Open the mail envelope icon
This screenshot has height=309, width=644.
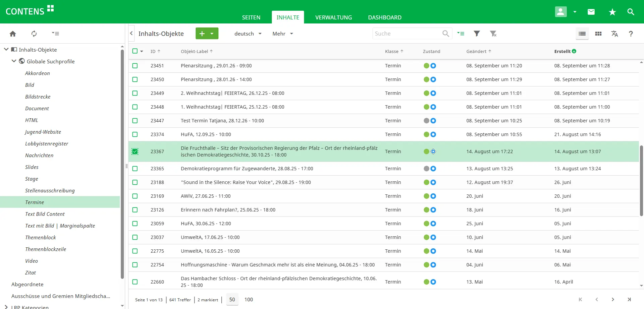pos(591,12)
